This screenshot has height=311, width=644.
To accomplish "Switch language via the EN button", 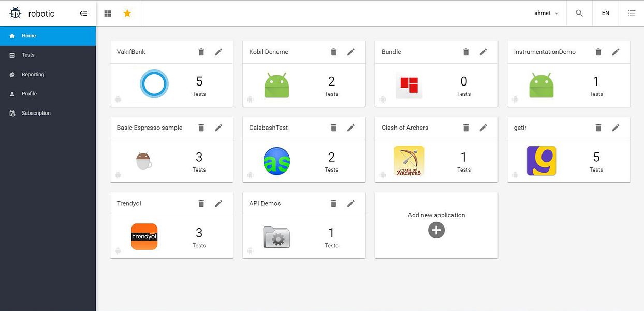I will [x=605, y=13].
